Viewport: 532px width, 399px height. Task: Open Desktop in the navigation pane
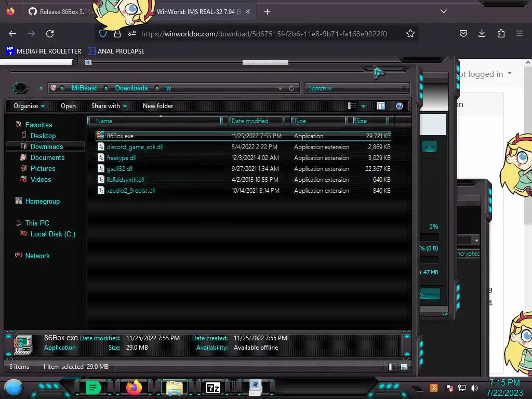[x=43, y=136]
